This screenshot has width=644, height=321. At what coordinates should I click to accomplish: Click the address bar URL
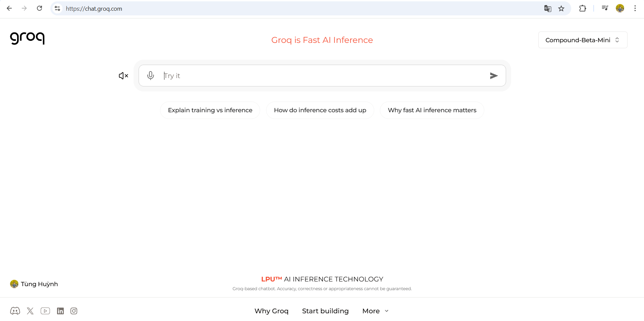(x=94, y=9)
